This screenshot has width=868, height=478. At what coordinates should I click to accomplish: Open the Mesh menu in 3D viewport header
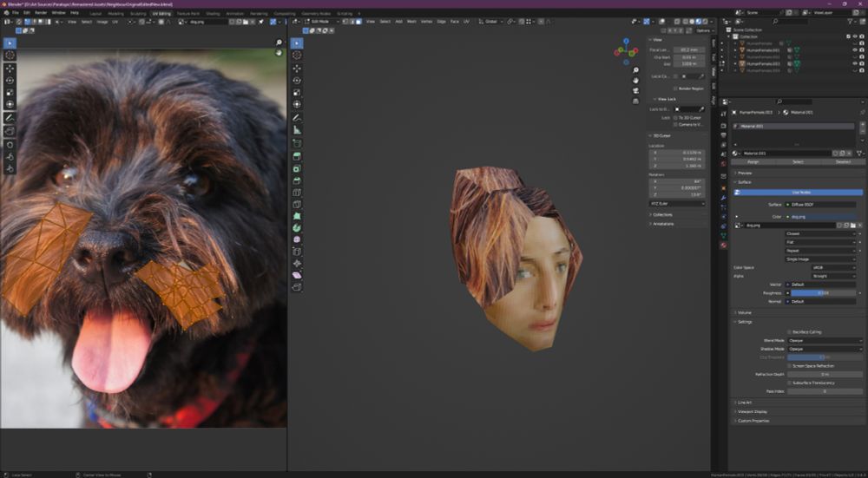pyautogui.click(x=411, y=22)
